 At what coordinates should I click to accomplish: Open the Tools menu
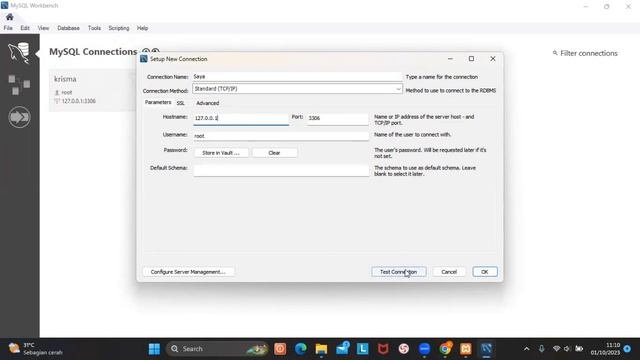[x=94, y=28]
